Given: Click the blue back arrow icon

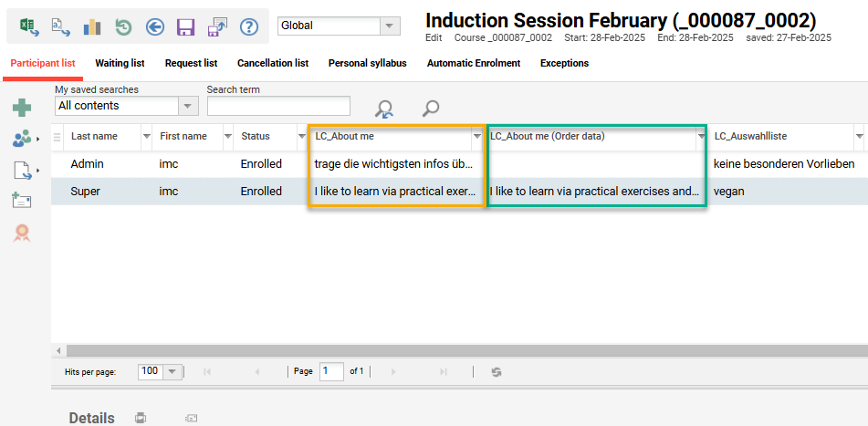Looking at the screenshot, I should (154, 26).
